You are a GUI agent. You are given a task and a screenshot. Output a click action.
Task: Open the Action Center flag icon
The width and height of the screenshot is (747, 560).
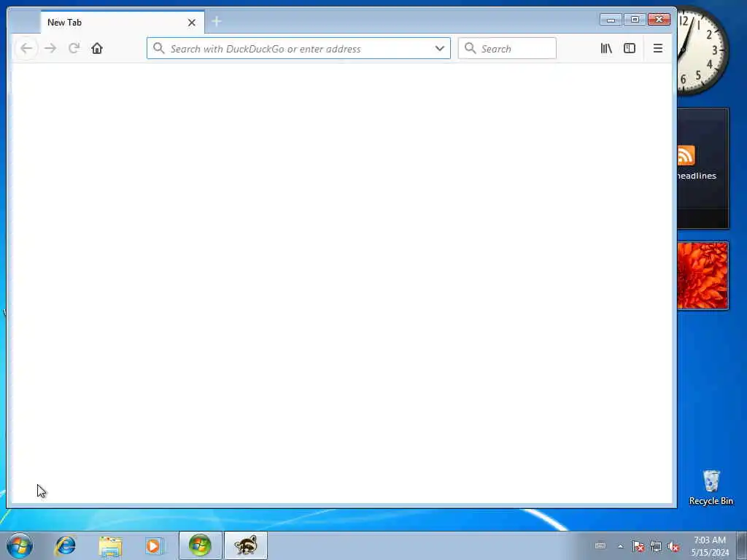tap(638, 546)
